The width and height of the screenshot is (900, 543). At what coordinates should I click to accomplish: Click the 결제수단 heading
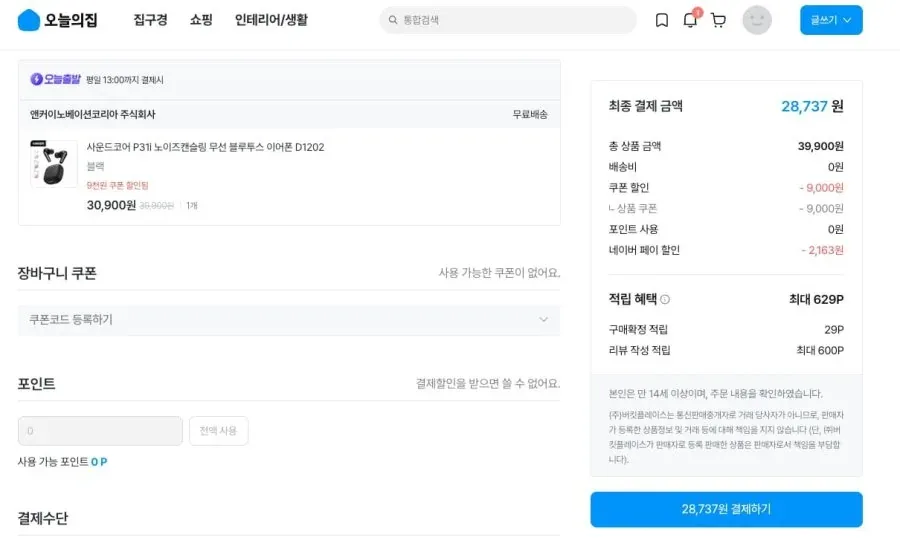click(42, 518)
